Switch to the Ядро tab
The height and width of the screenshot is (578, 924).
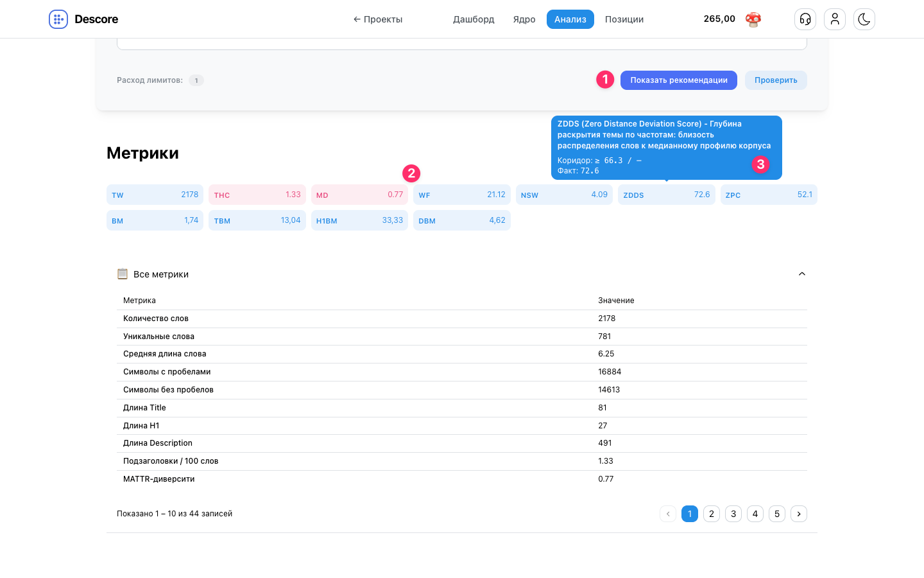click(524, 19)
